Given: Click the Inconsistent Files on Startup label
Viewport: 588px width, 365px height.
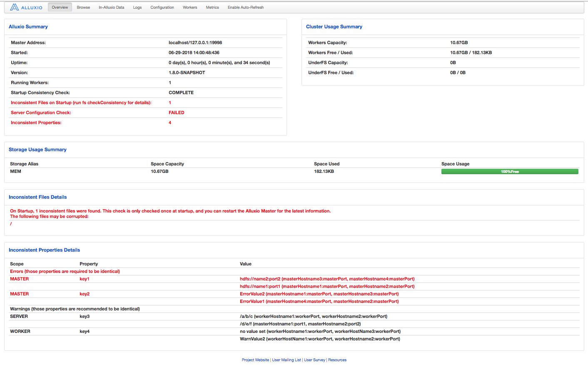Looking at the screenshot, I should (x=81, y=102).
